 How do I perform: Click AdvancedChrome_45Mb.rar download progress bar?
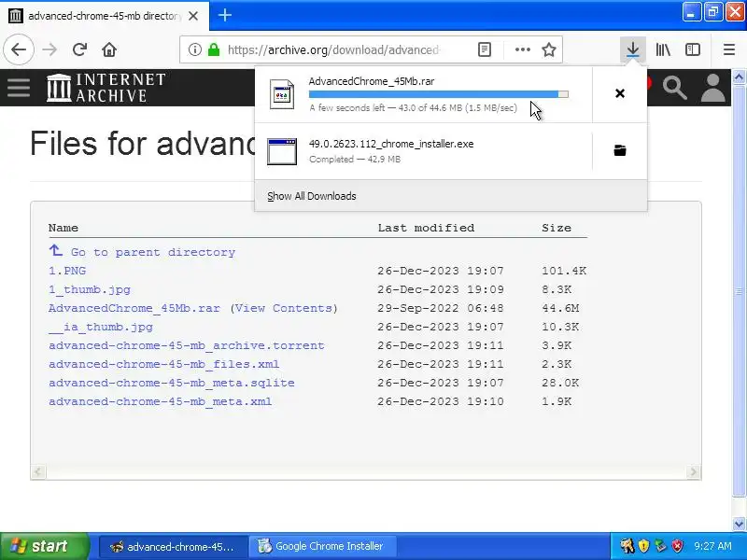pos(438,94)
